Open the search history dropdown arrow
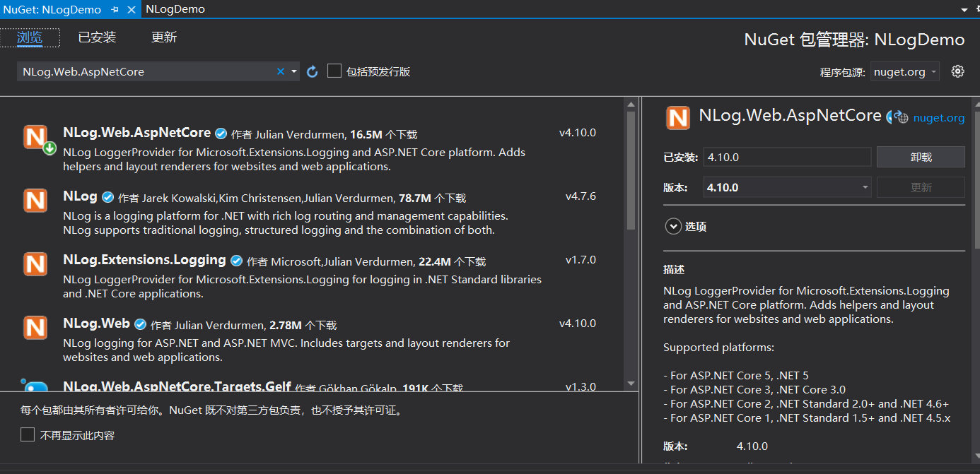Viewport: 980px width, 474px height. (294, 71)
